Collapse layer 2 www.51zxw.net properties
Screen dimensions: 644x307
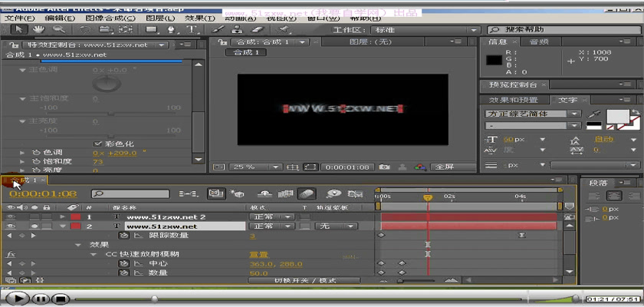(x=62, y=226)
